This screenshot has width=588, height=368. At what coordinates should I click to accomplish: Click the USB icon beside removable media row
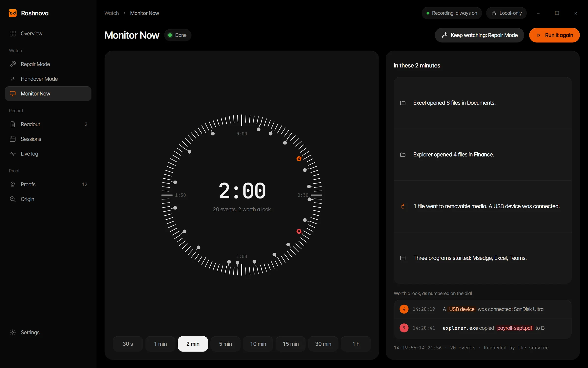click(x=403, y=206)
